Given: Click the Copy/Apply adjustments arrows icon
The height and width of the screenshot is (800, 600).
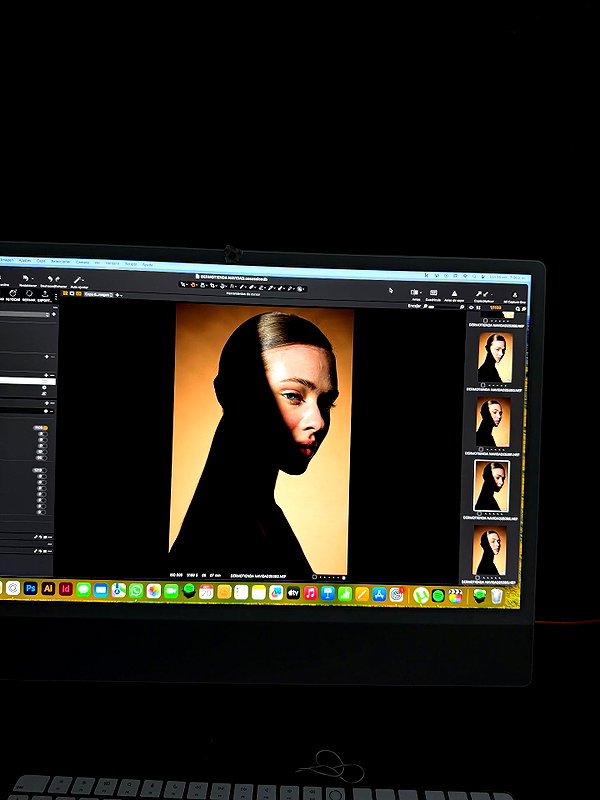Looking at the screenshot, I should (482, 294).
